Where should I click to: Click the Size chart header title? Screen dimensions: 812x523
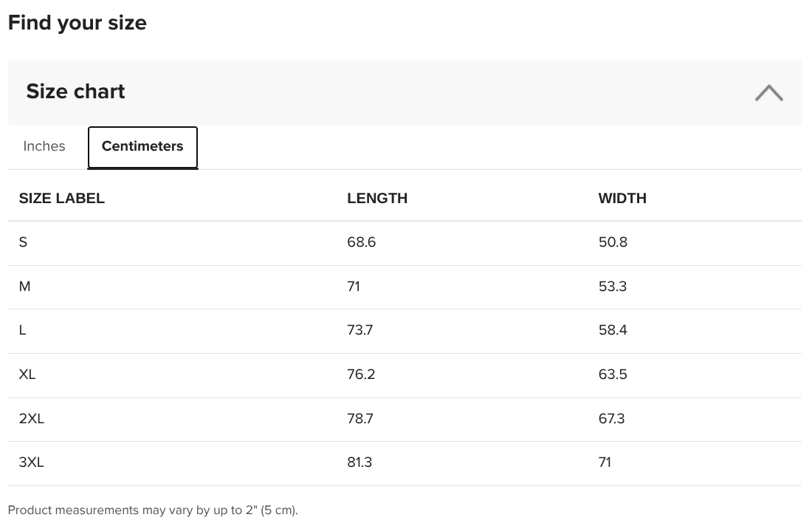pos(75,91)
